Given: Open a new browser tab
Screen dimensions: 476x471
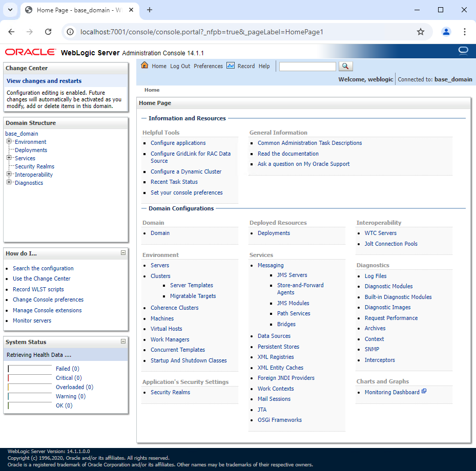Looking at the screenshot, I should 149,10.
